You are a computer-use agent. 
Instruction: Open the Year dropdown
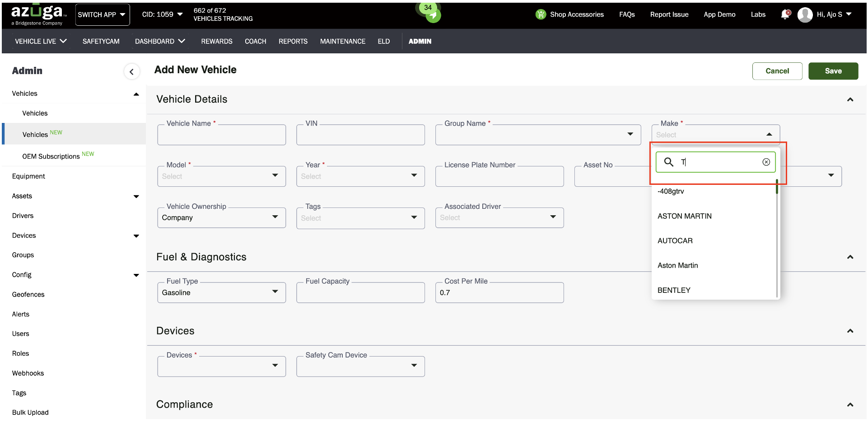tap(360, 176)
